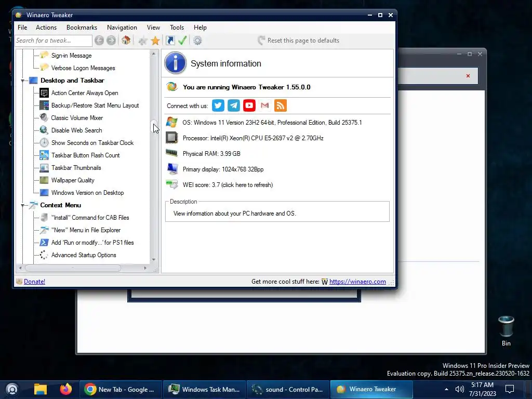
Task: Click the Donate! link
Action: (x=35, y=282)
